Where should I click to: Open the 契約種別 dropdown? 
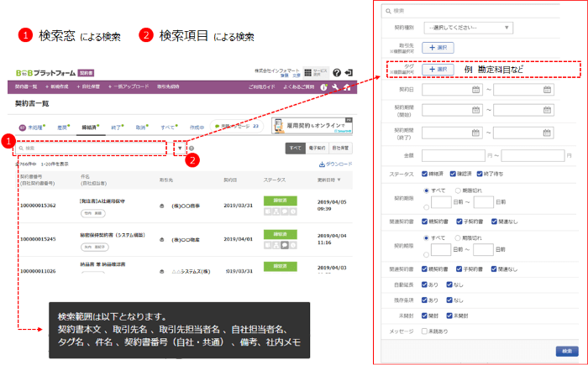[468, 29]
